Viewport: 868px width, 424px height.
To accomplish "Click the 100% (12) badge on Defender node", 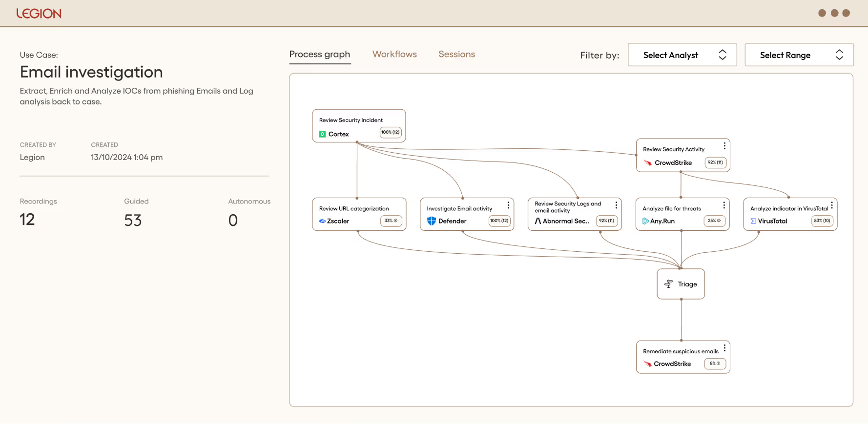I will (x=499, y=221).
